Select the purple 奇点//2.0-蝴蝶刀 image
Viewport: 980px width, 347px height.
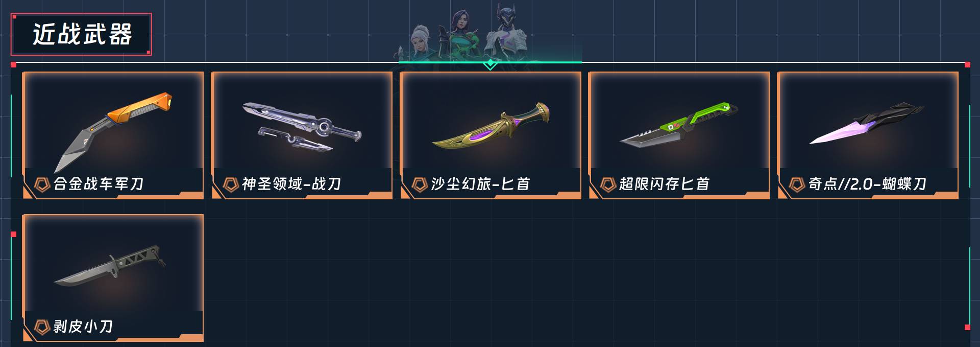(x=867, y=123)
